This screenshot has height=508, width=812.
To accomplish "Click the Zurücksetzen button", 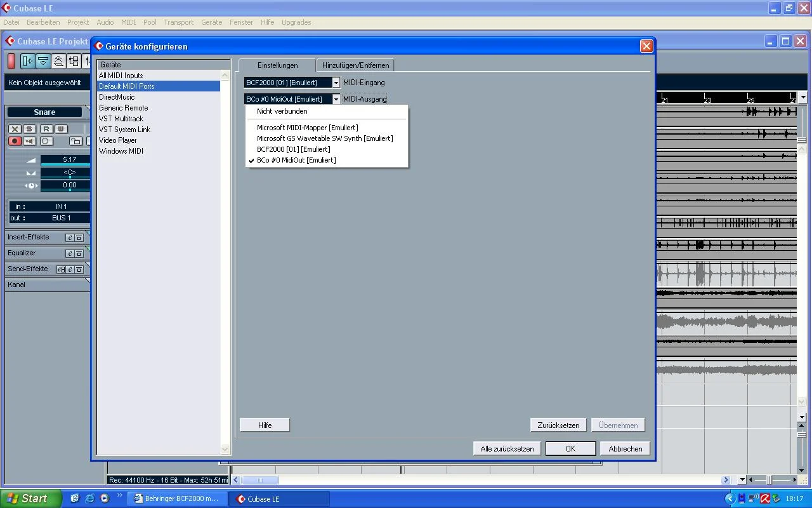I will click(558, 425).
